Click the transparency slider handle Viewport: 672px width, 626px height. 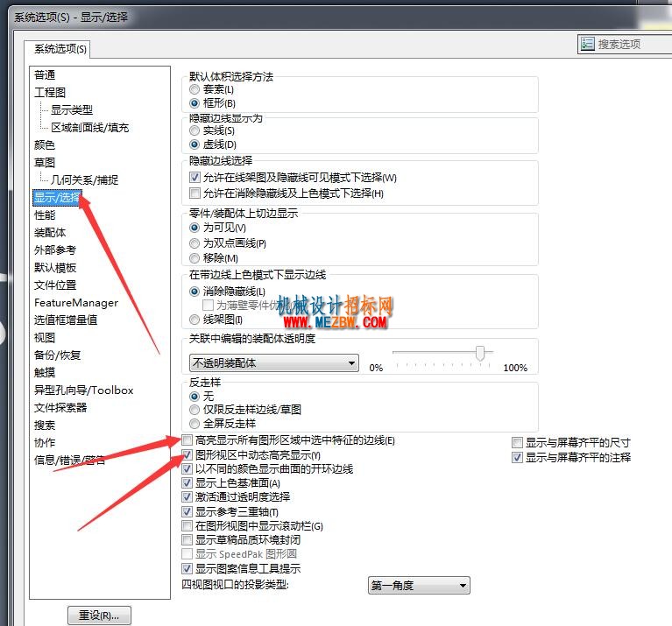(480, 353)
